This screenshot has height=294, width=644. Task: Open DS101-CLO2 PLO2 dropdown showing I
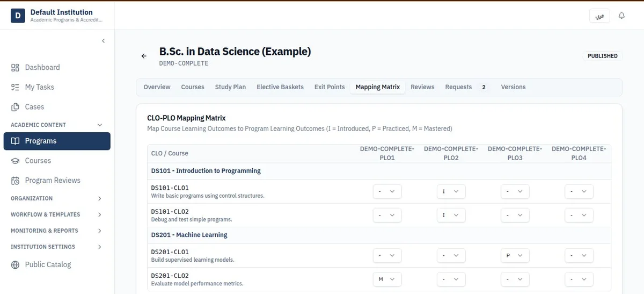pos(451,215)
